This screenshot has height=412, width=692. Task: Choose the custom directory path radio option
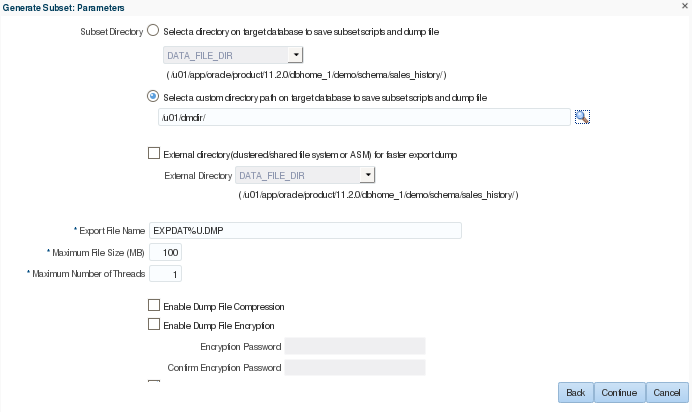[153, 97]
